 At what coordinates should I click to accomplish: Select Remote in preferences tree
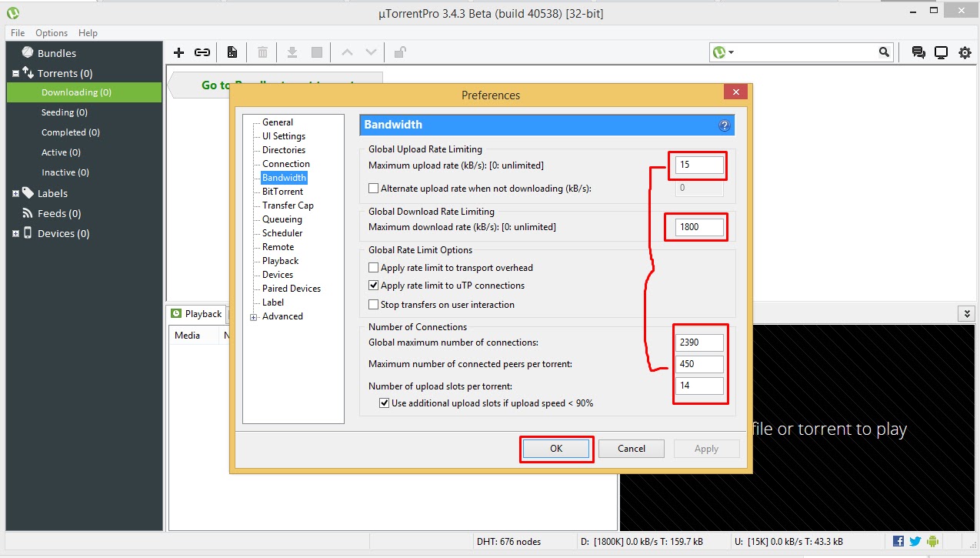tap(278, 247)
